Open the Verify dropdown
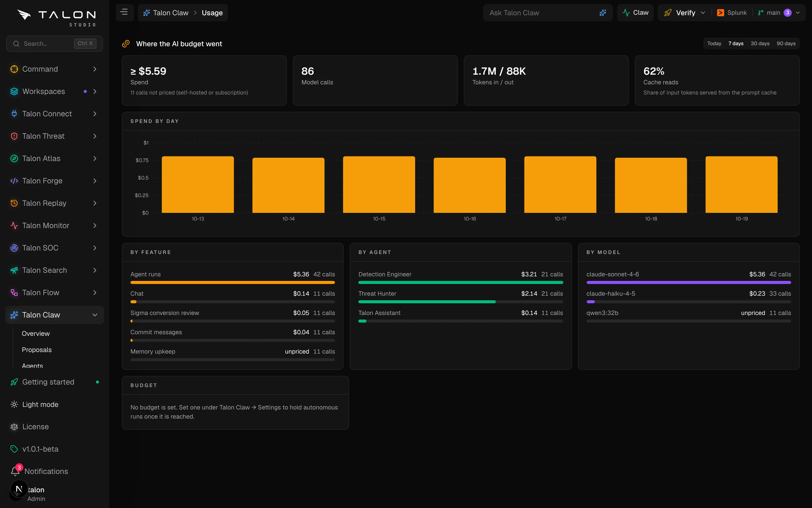 685,13
